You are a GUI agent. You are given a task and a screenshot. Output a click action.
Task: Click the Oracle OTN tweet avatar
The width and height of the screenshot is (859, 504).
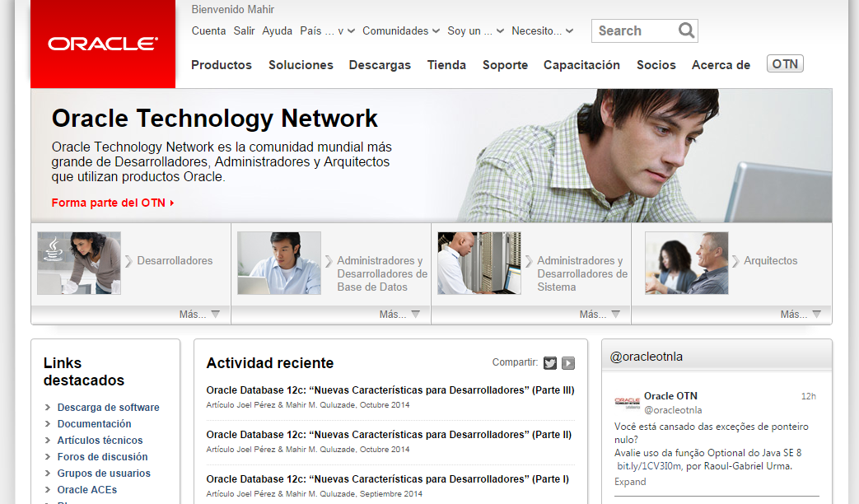pos(628,403)
